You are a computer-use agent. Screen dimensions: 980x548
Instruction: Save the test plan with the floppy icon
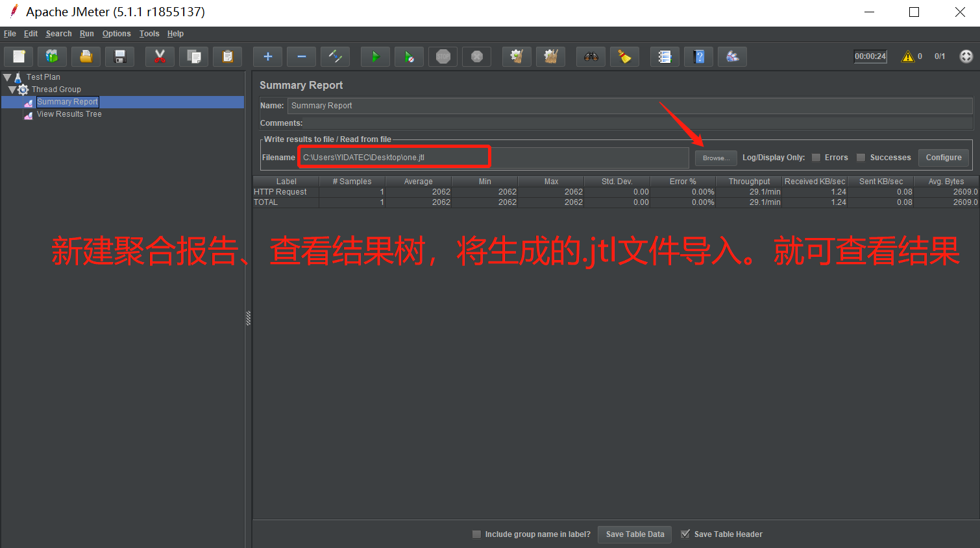(119, 56)
